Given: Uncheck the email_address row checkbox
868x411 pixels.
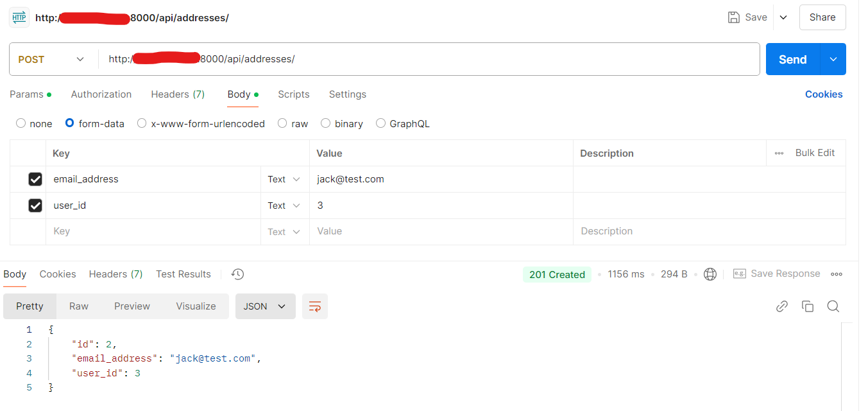Looking at the screenshot, I should click(35, 180).
